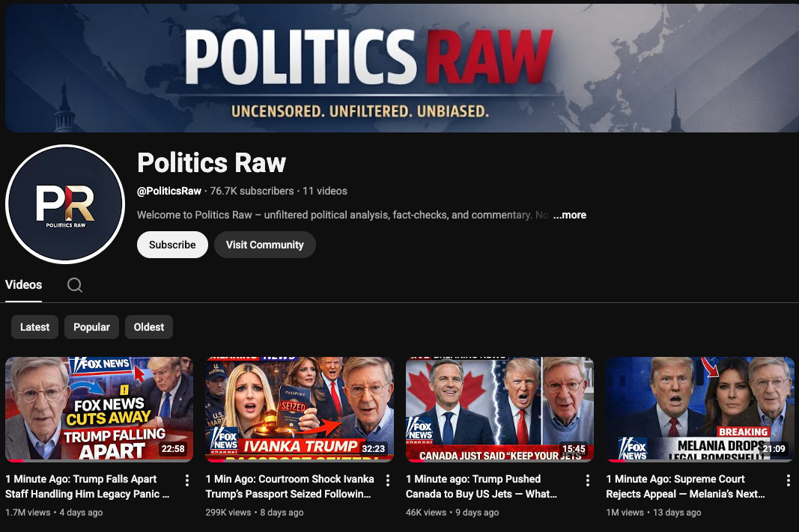Open options menu for Ivanka Trump passport video
Screen dimensions: 799x532
pos(388,480)
